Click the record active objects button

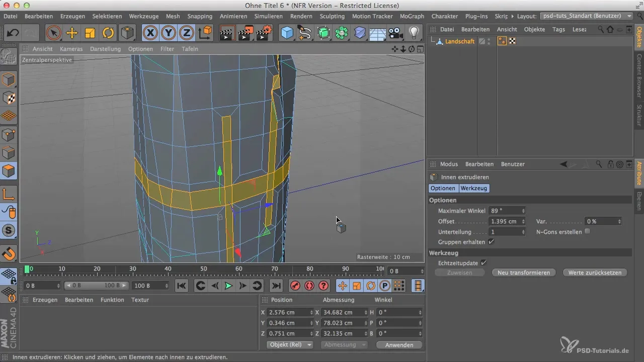(295, 286)
